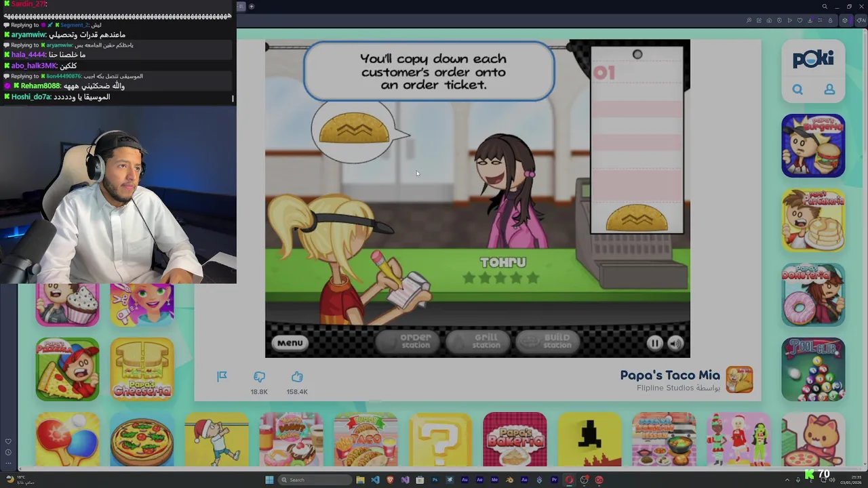
Task: Open the Poki user account icon
Action: [x=829, y=89]
